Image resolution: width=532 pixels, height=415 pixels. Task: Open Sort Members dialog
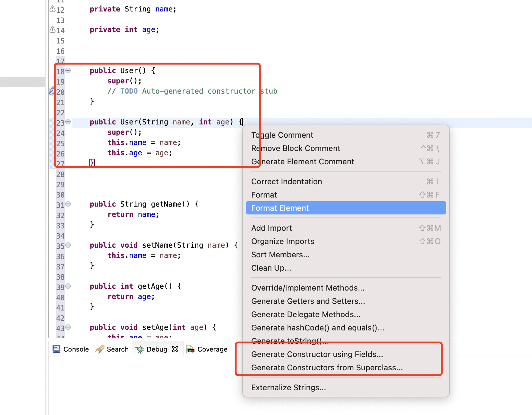click(x=346, y=255)
